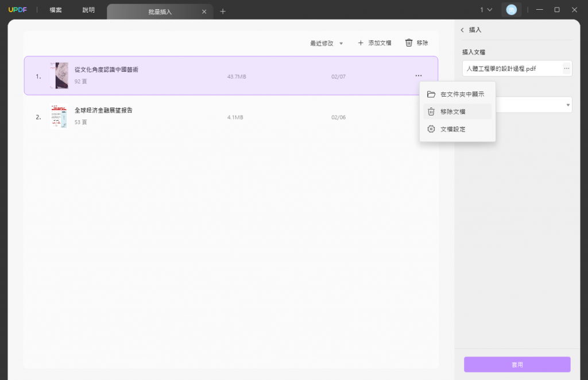The height and width of the screenshot is (380, 588).
Task: Open the window count dropdown showing 1
Action: [486, 10]
